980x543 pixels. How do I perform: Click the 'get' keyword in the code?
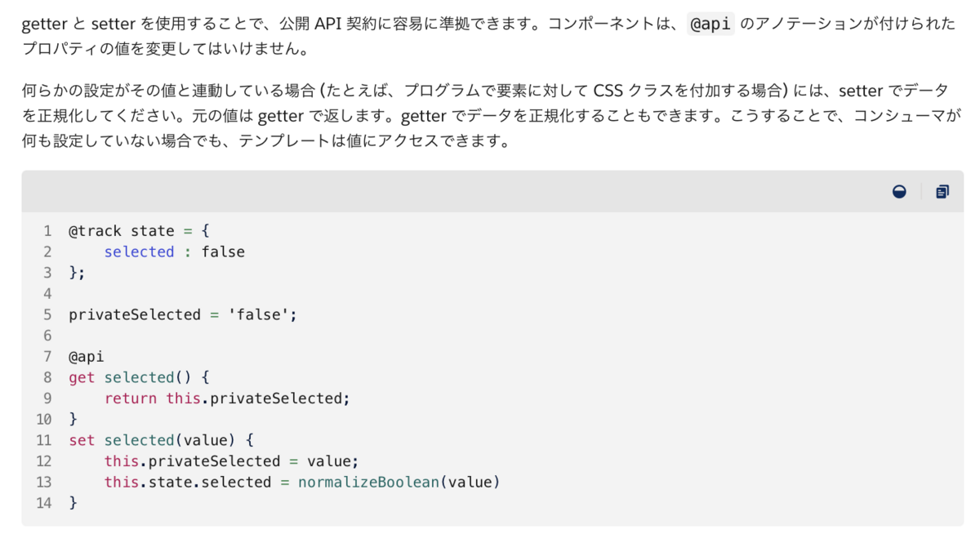(82, 377)
